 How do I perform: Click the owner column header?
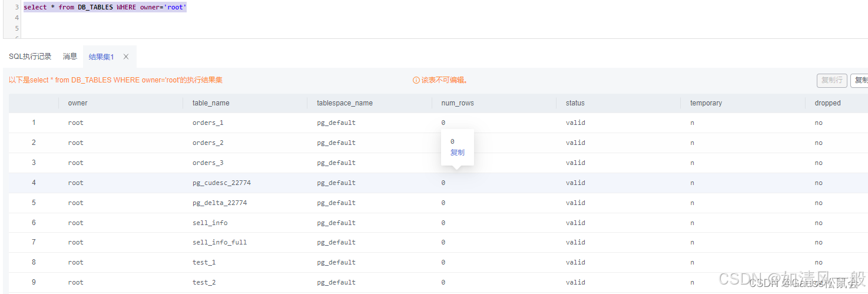(78, 103)
